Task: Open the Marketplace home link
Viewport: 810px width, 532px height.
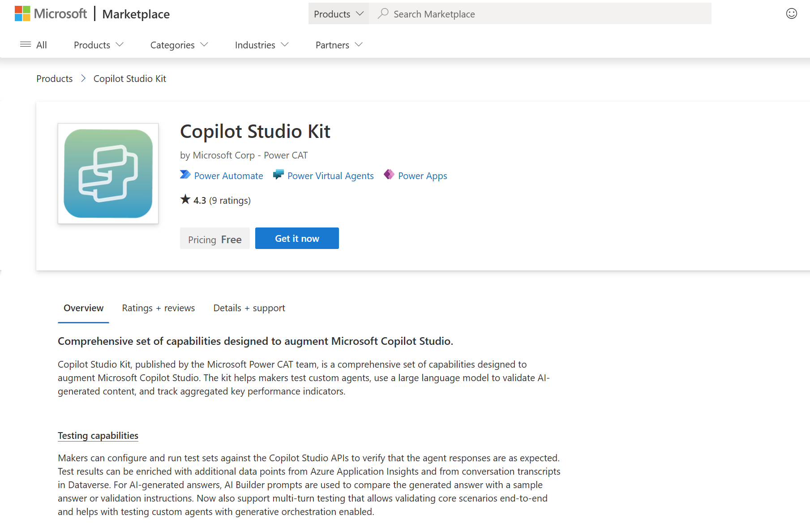Action: click(x=136, y=14)
